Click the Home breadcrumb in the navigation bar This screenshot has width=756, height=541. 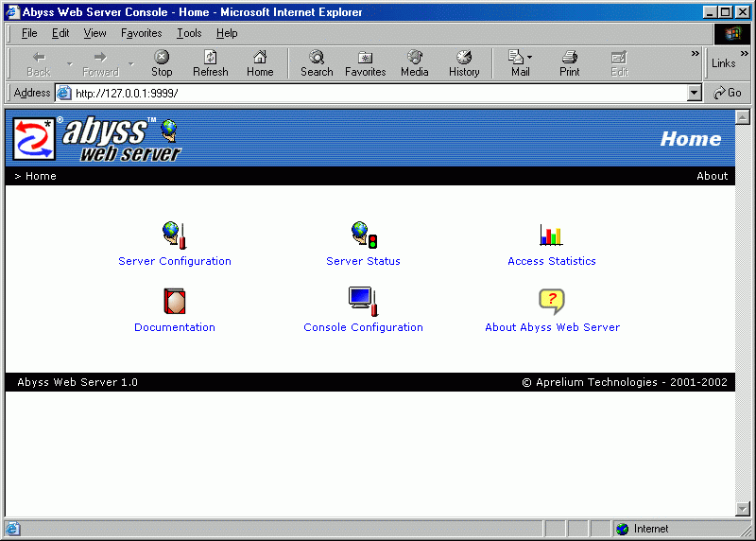click(x=41, y=176)
